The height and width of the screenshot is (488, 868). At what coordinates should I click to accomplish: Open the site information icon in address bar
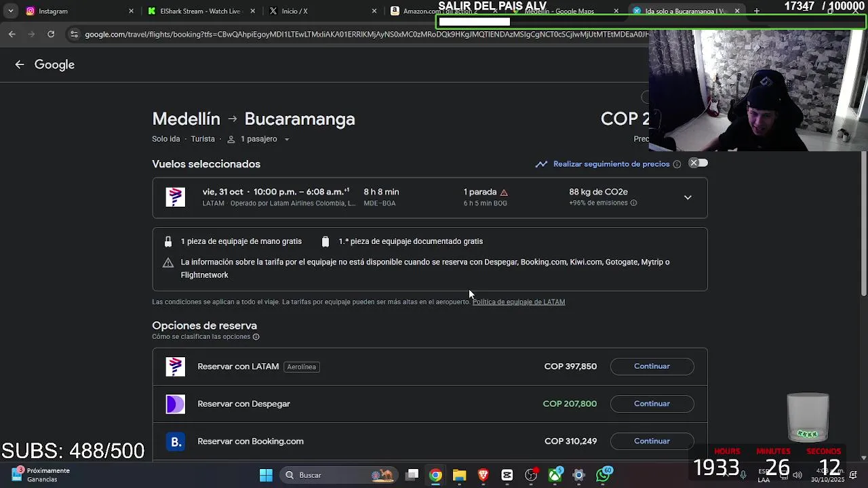point(74,34)
